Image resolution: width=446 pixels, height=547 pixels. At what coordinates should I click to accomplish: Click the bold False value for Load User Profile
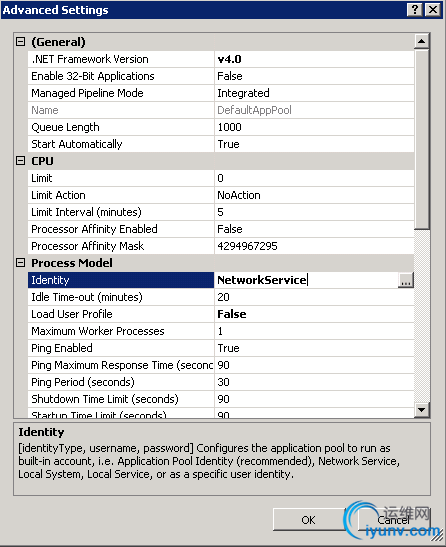coord(232,314)
